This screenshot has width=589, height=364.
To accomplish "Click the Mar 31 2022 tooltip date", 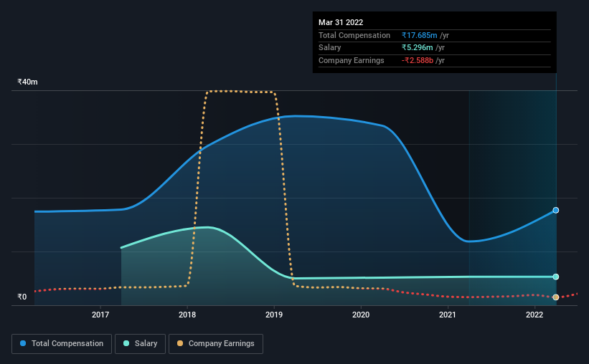I will click(x=341, y=22).
